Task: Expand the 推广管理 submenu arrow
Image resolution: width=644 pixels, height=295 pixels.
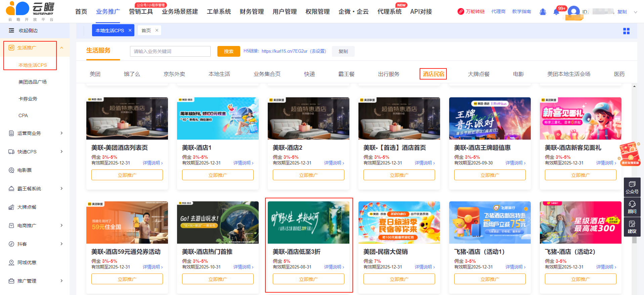Action: [62, 281]
